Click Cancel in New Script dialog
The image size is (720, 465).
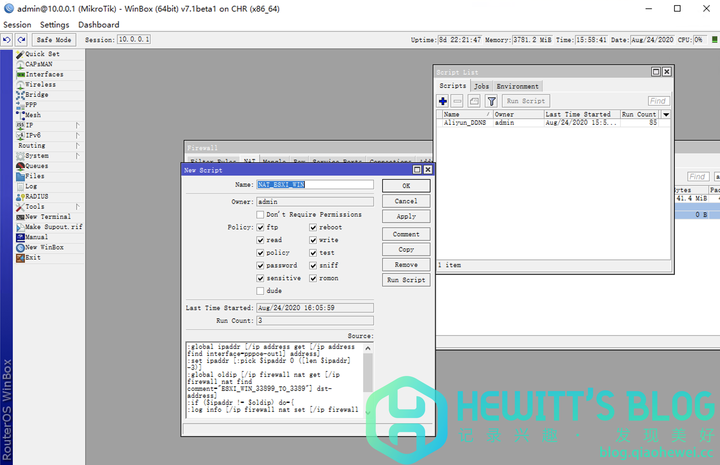(x=406, y=201)
